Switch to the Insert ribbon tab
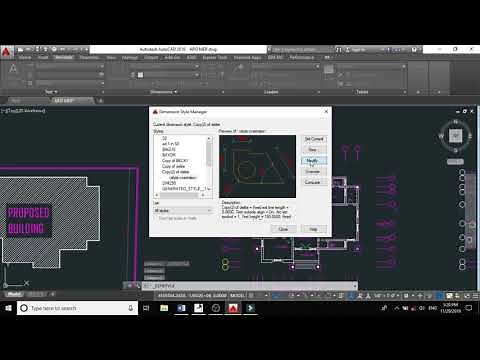 point(43,57)
